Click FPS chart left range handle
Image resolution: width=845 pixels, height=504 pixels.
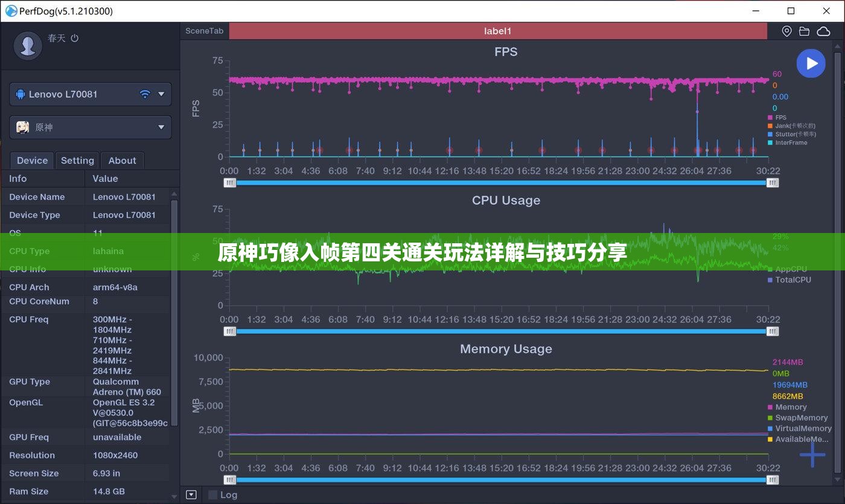(x=229, y=183)
